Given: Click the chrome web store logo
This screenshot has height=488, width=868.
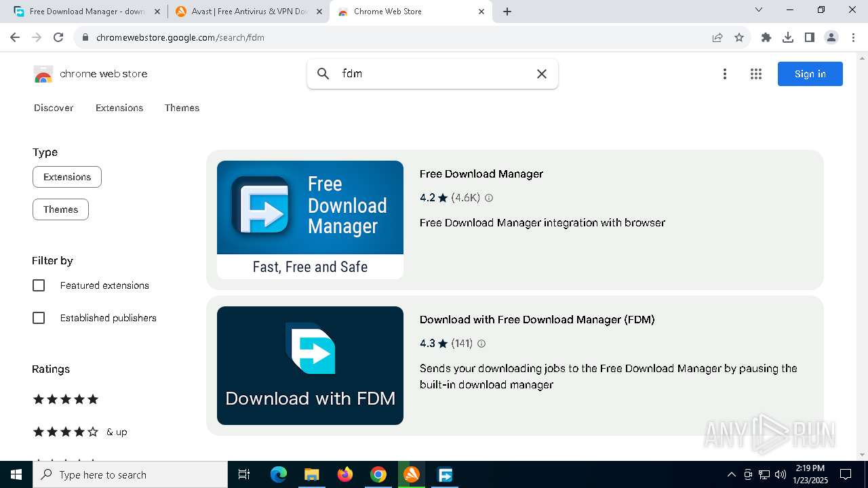Looking at the screenshot, I should click(90, 74).
